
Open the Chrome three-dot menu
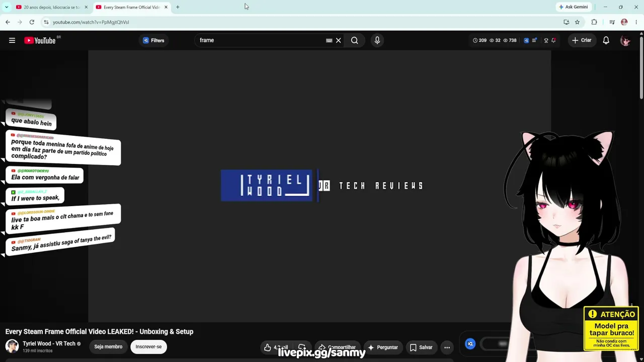[636, 22]
